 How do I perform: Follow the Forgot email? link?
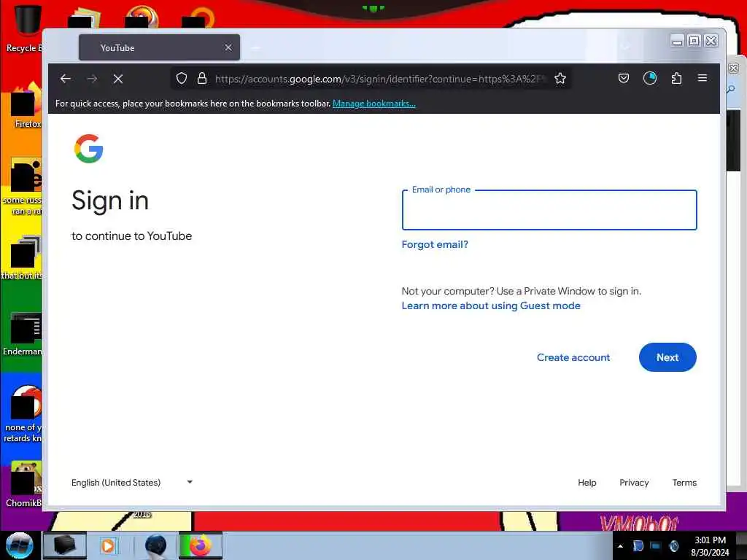(x=435, y=244)
